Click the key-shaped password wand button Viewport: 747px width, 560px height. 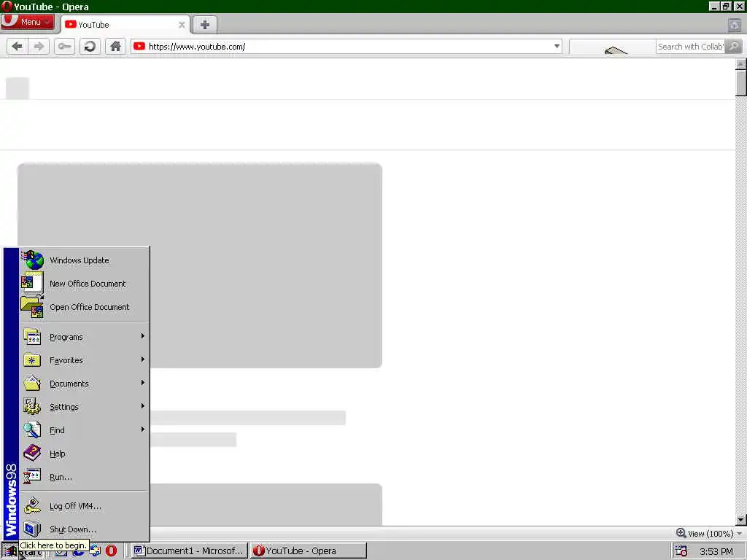point(64,46)
